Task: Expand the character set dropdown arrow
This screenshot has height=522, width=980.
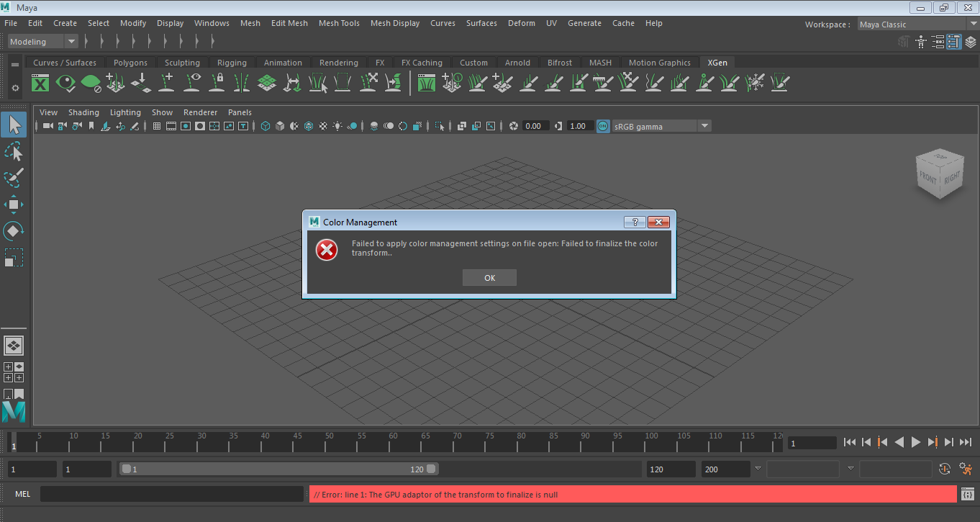Action: point(758,469)
